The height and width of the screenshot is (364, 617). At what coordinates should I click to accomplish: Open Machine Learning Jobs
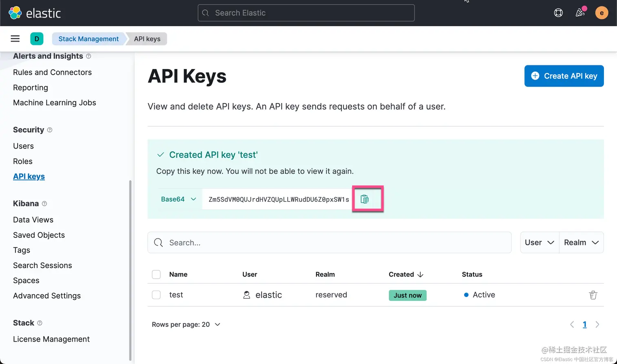pos(55,102)
